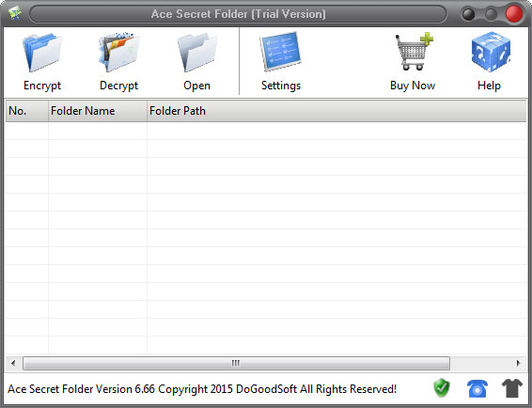532x408 pixels.
Task: Click the scroll left arrow
Action: (x=13, y=363)
